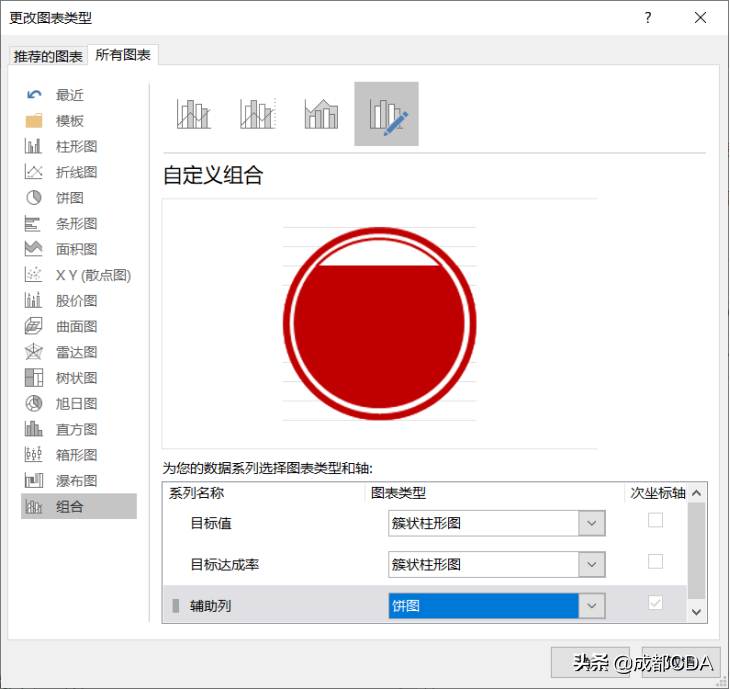Click the 模板 category label
730x689 pixels.
(x=69, y=121)
